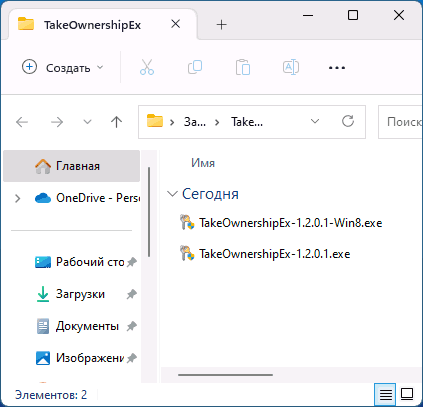Click the navigation pane vertical scrollbar

tap(149, 212)
